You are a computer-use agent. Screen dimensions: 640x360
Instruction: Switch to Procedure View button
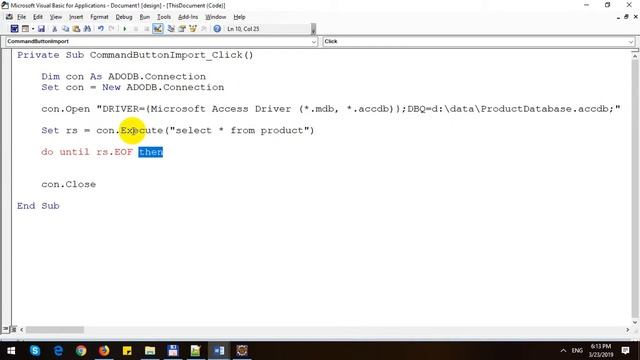[x=5, y=329]
